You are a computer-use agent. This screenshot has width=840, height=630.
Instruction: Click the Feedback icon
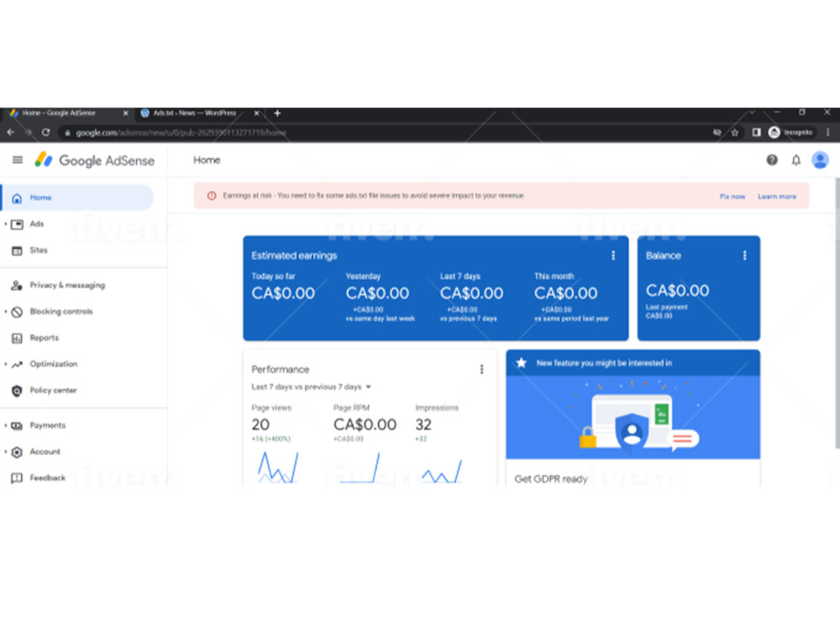[17, 478]
